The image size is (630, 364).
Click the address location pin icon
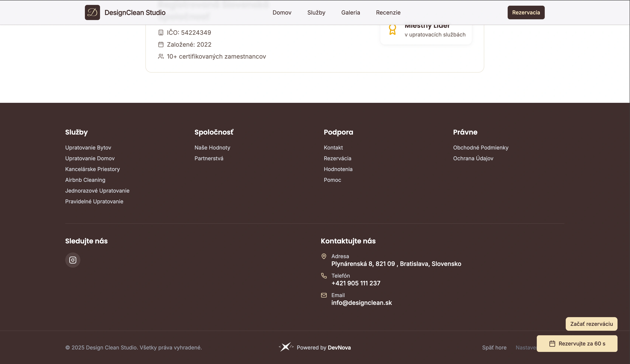324,256
